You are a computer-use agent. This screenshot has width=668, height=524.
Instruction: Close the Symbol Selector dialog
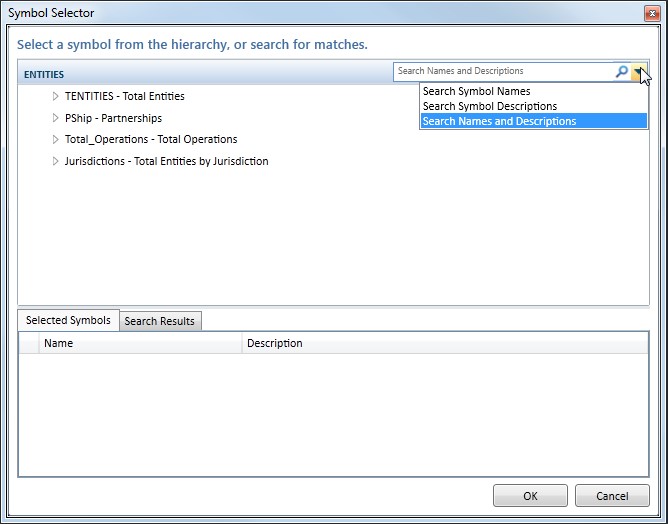tap(649, 12)
